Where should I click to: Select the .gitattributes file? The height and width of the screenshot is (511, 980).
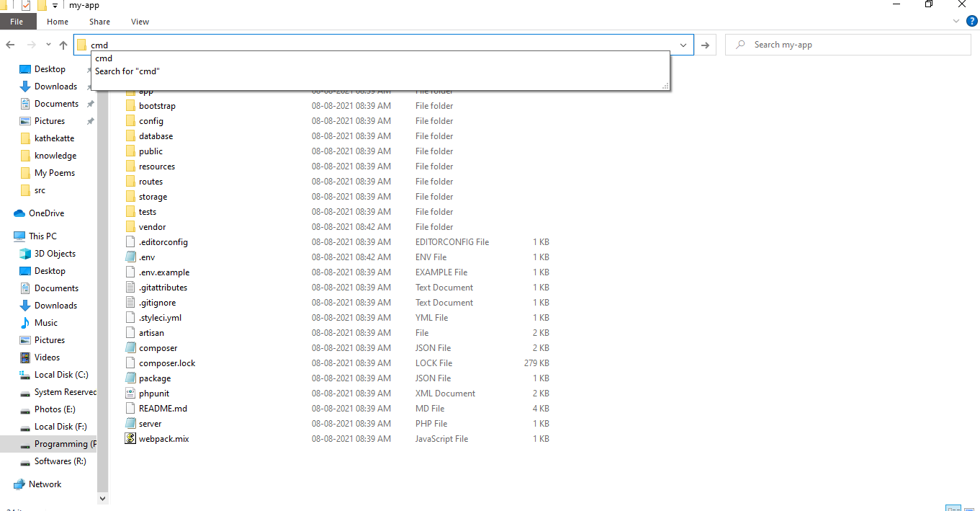[x=163, y=288]
